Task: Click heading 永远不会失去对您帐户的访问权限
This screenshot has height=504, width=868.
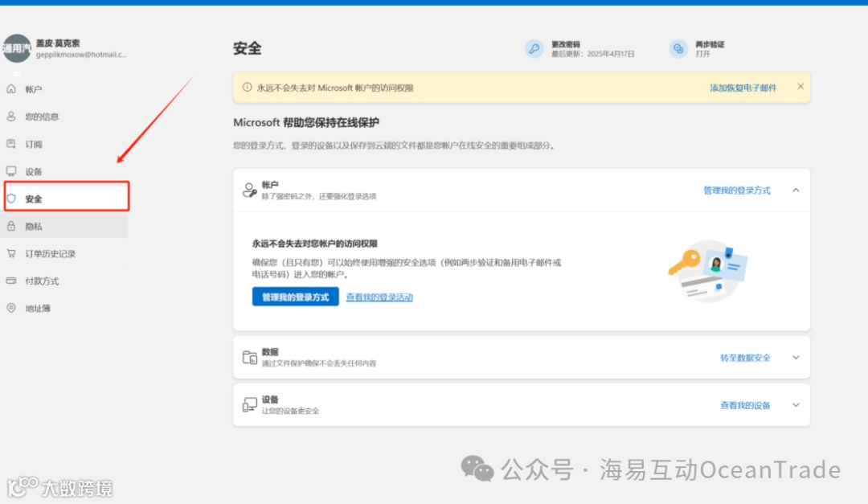Action: [314, 243]
